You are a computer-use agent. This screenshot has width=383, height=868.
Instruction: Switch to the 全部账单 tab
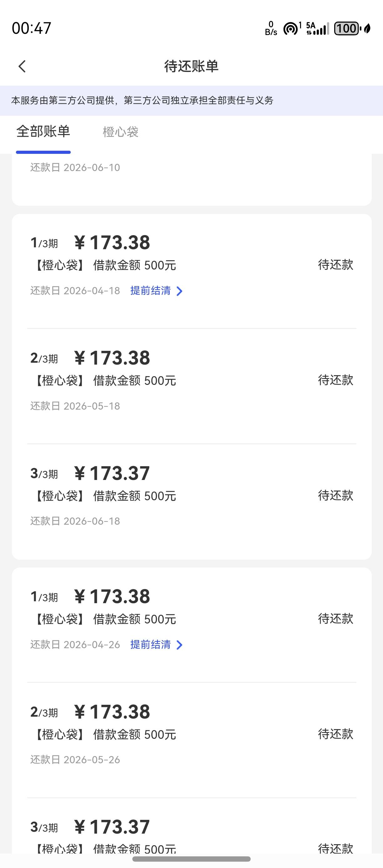pyautogui.click(x=43, y=132)
